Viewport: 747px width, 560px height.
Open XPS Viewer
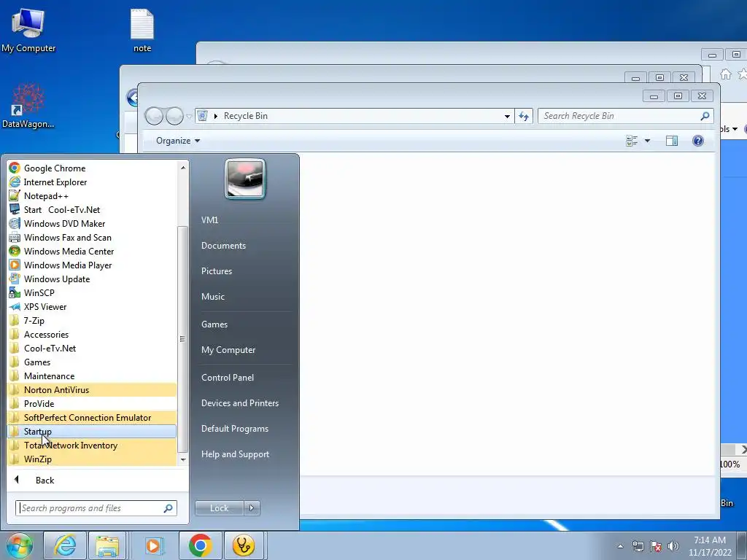tap(92, 306)
